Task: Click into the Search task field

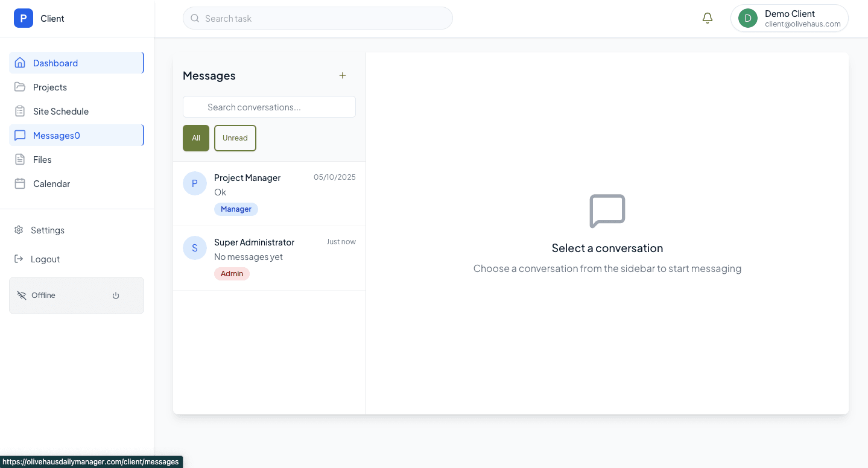Action: pos(317,18)
